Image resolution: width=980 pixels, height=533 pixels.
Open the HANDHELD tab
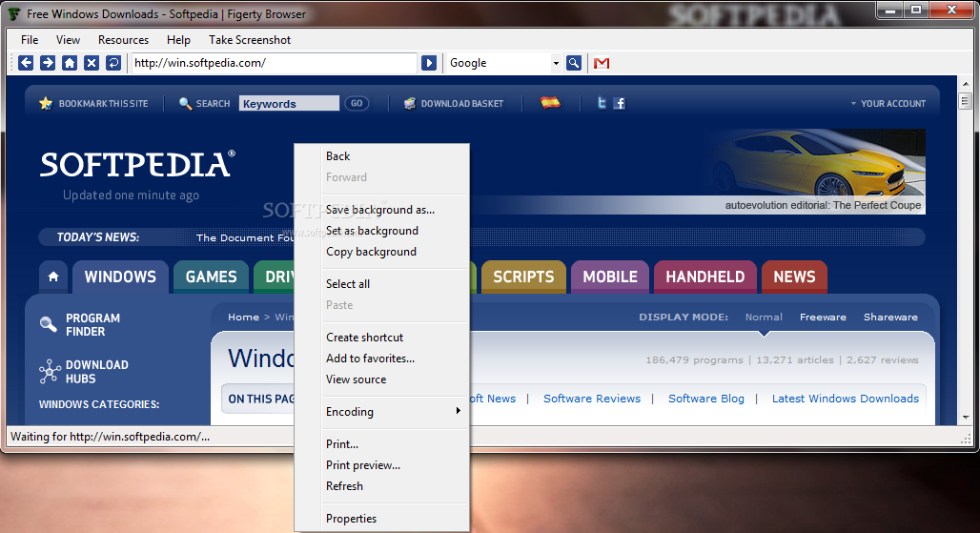[x=705, y=277]
